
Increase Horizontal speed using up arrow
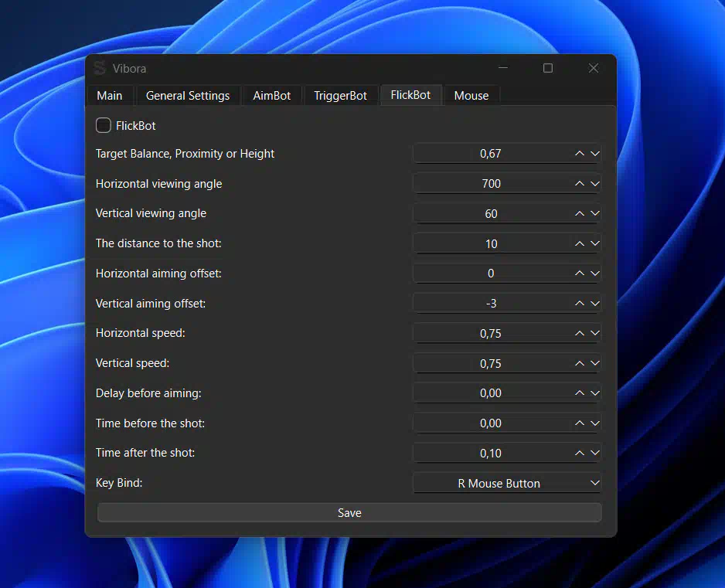580,334
